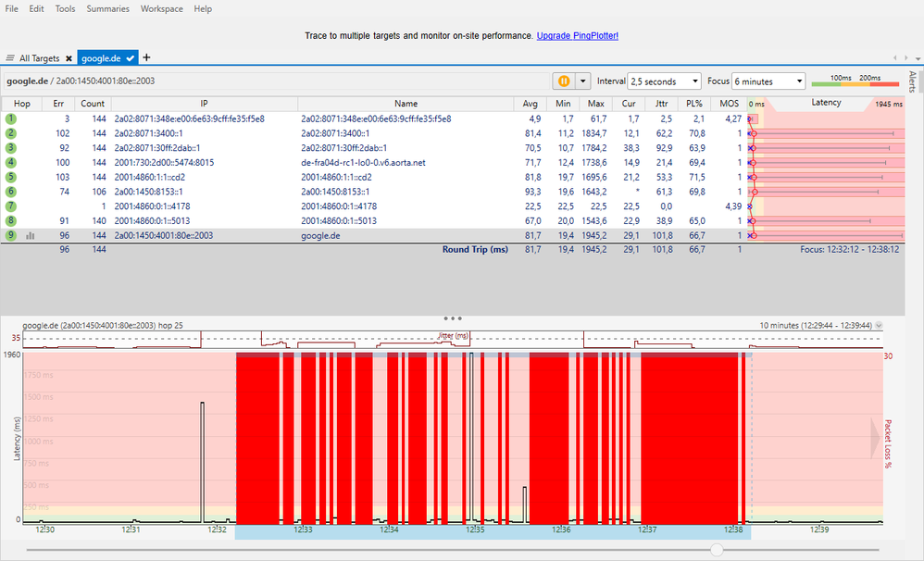Viewport: 924px width, 561px height.
Task: Click the right arrow on the timeline graph
Action: click(x=876, y=438)
